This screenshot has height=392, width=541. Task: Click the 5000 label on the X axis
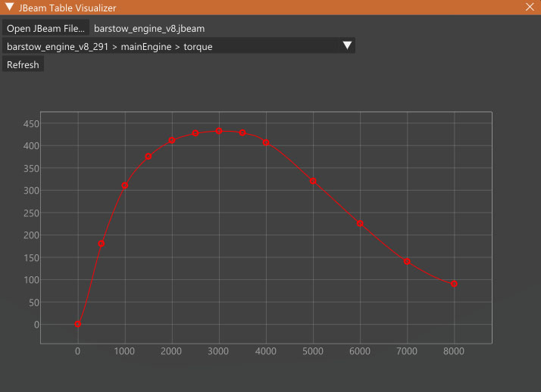(x=313, y=351)
